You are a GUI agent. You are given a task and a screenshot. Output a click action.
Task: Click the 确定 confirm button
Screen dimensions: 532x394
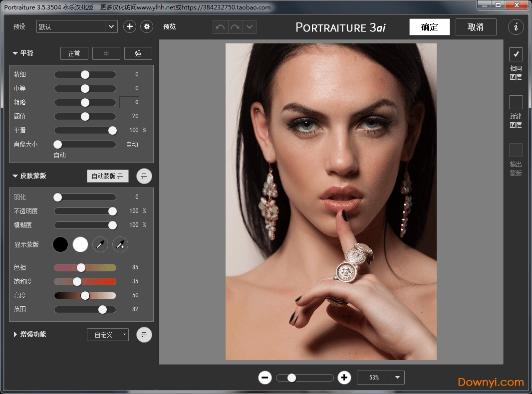429,27
